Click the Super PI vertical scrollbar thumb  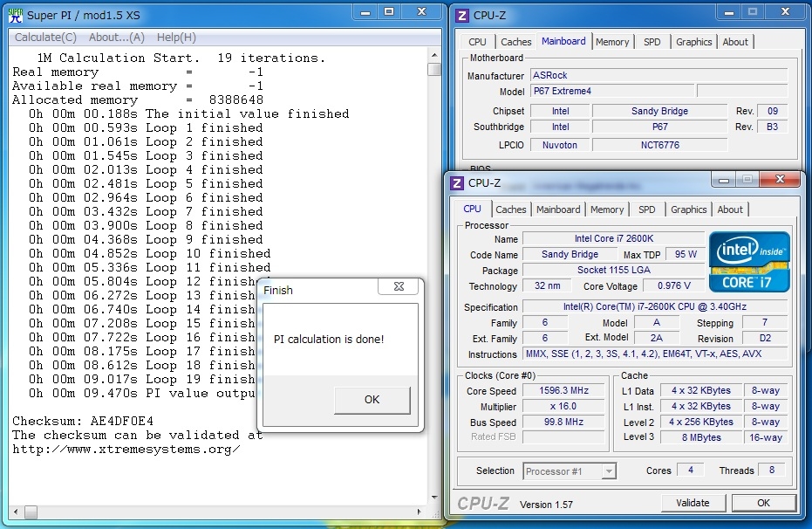[x=434, y=69]
